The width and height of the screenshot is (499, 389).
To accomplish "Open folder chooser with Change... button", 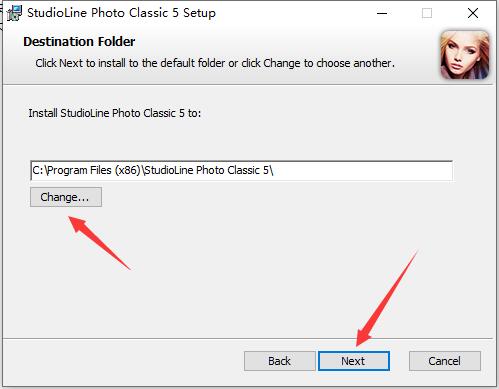I will click(x=66, y=197).
